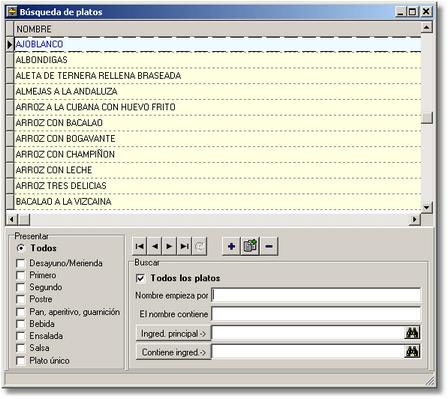Screen dimensions: 448x399
Task: Go to first record navigation button
Action: [140, 246]
